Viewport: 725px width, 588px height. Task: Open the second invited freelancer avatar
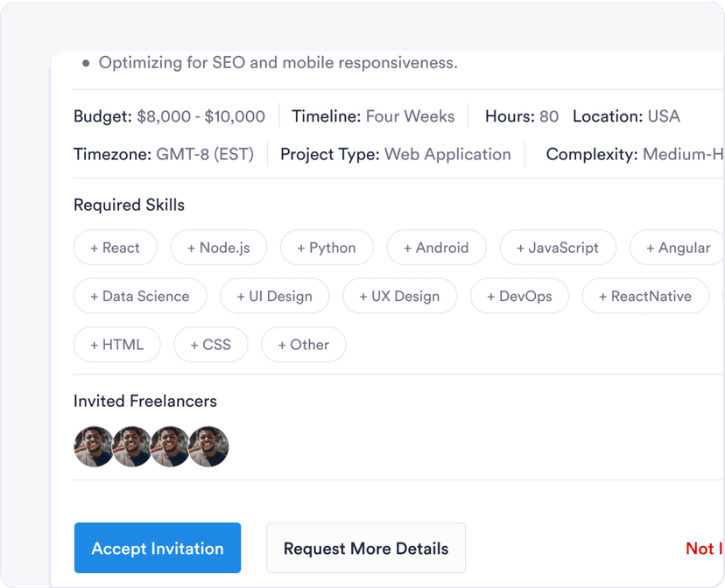point(132,446)
